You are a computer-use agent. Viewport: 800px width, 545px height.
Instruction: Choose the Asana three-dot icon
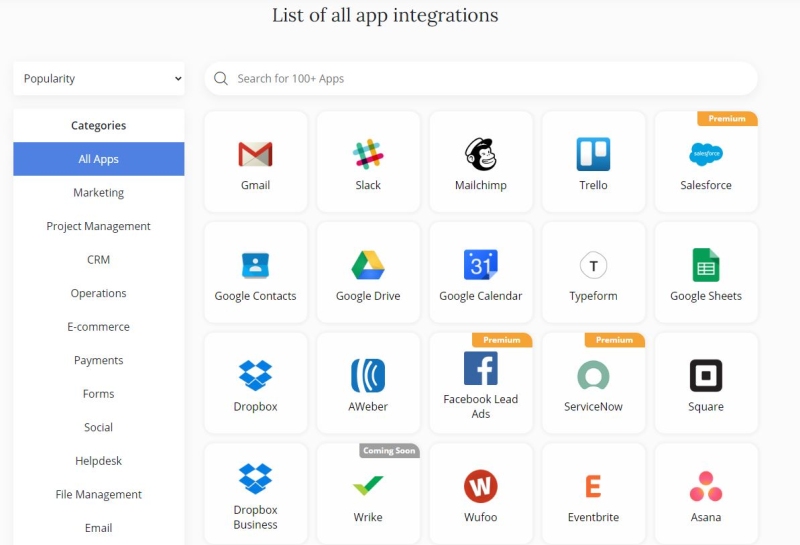click(x=706, y=486)
